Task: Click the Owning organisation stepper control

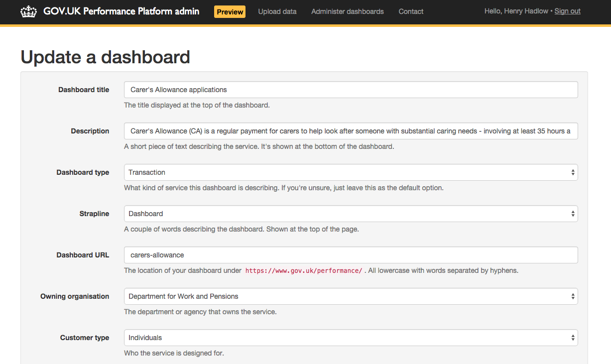Action: pos(573,296)
